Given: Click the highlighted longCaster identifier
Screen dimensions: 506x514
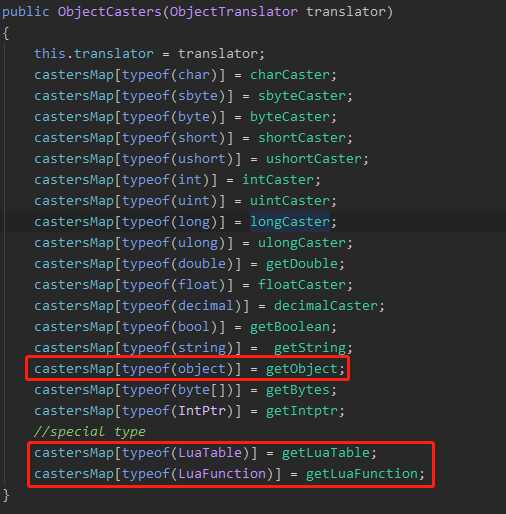Looking at the screenshot, I should [290, 222].
